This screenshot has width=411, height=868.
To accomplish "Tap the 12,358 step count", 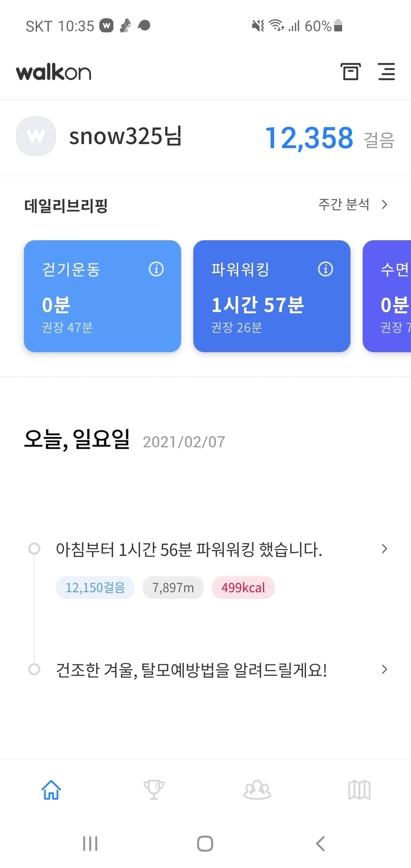I will coord(309,138).
